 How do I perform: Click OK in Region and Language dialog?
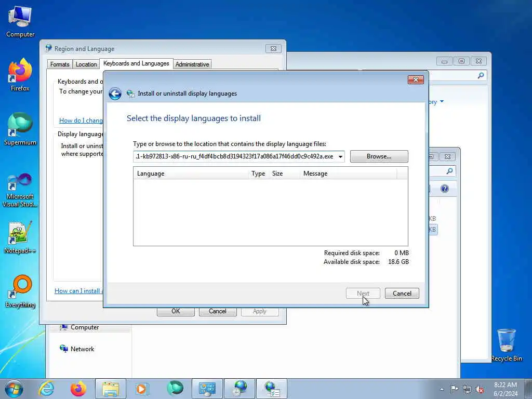pyautogui.click(x=176, y=312)
